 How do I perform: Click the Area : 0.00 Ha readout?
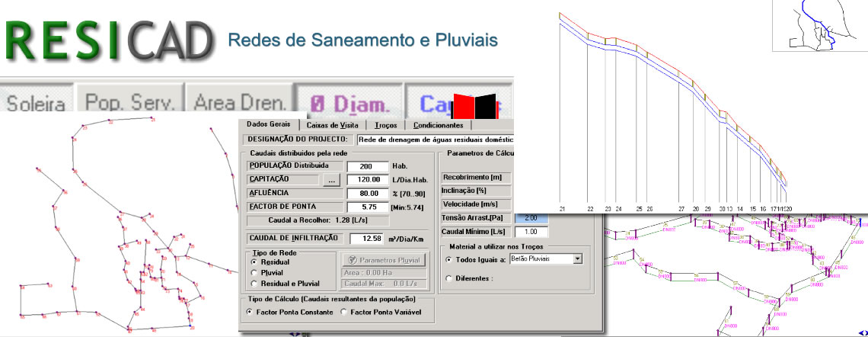382,273
